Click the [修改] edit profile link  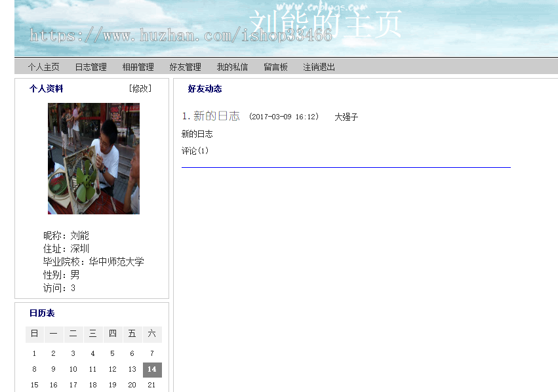point(140,88)
